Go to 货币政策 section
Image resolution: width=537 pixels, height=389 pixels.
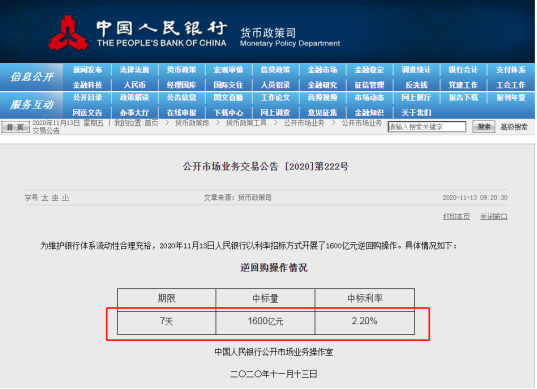(182, 70)
